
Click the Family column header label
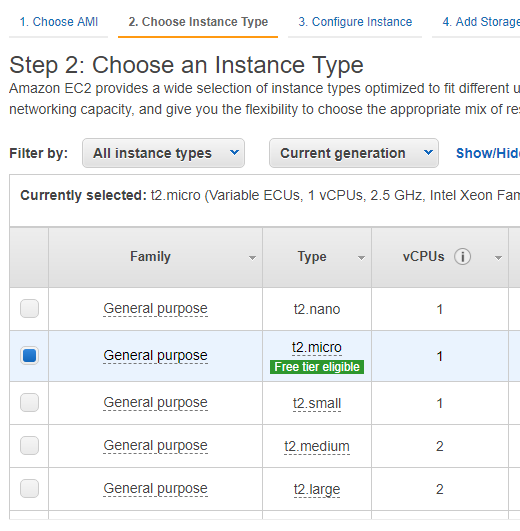pyautogui.click(x=150, y=257)
